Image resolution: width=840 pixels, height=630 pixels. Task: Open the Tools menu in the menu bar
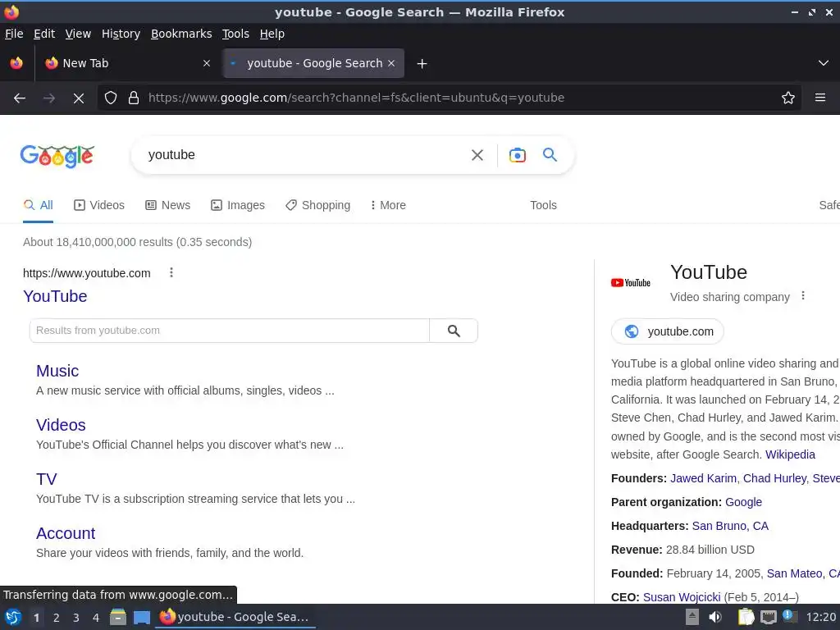[x=235, y=34]
